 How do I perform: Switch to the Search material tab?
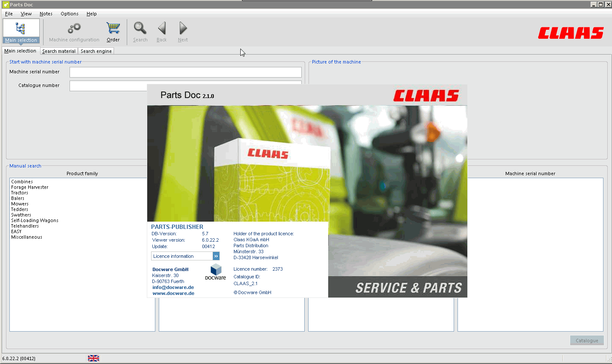point(58,51)
